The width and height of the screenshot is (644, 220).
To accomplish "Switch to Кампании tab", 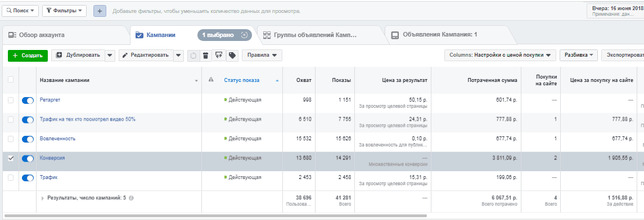I will (x=161, y=35).
